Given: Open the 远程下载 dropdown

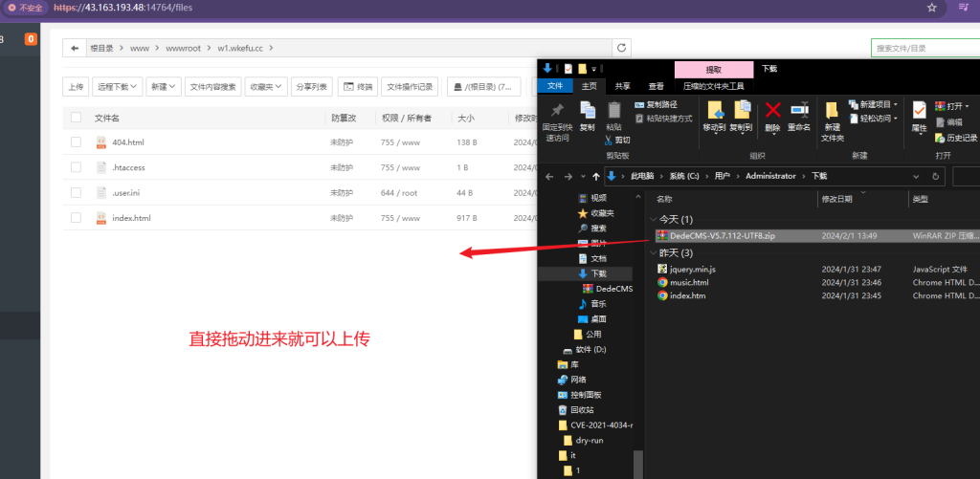Looking at the screenshot, I should click(x=117, y=87).
